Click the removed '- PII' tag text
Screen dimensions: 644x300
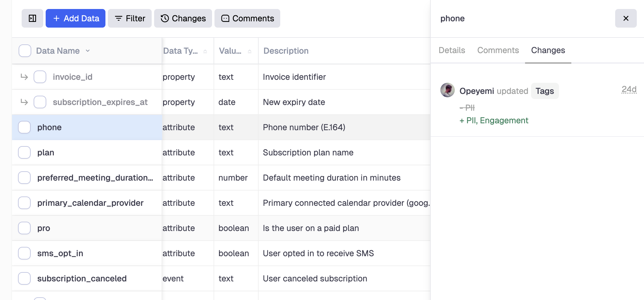click(x=467, y=107)
